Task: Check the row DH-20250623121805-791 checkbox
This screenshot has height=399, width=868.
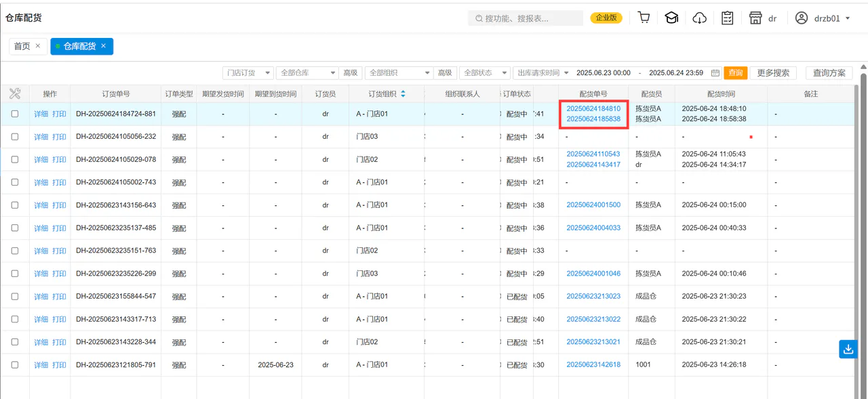Action: pyautogui.click(x=15, y=365)
